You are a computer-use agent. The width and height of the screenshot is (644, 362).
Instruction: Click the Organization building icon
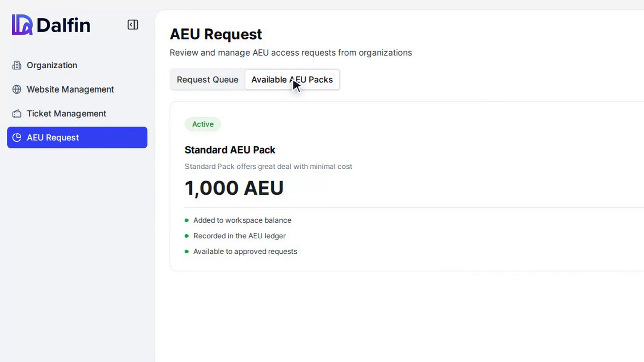click(17, 65)
